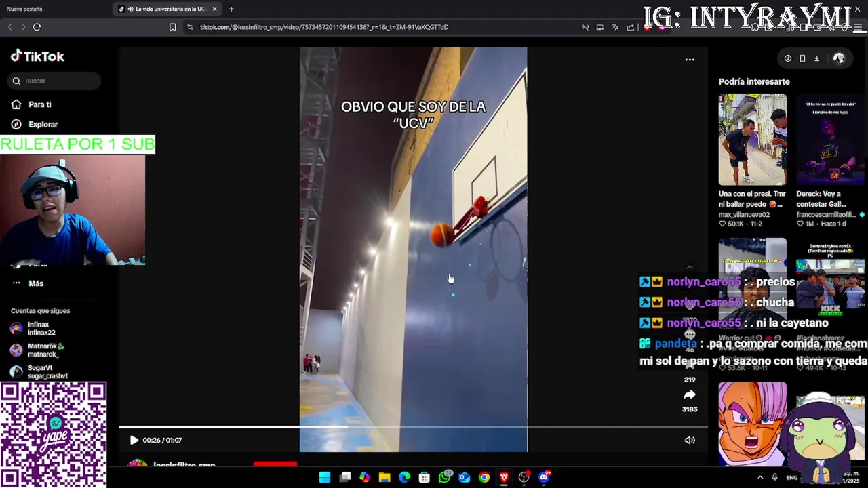Screen dimensions: 868x488
Task: Launch Copilot from the taskbar
Action: 365,477
